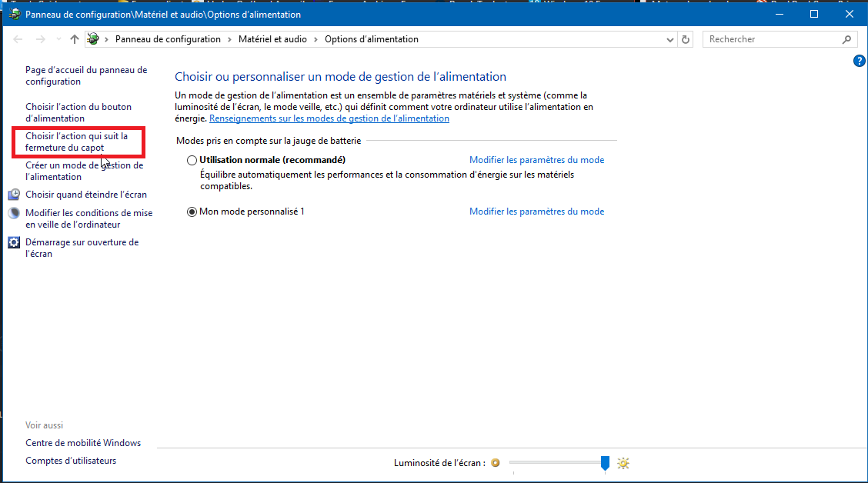Click the dim sun icon left of slider
The height and width of the screenshot is (483, 868).
[496, 463]
